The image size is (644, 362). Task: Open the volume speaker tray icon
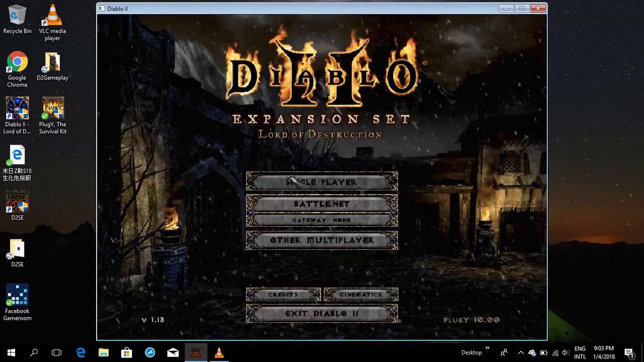coord(566,352)
